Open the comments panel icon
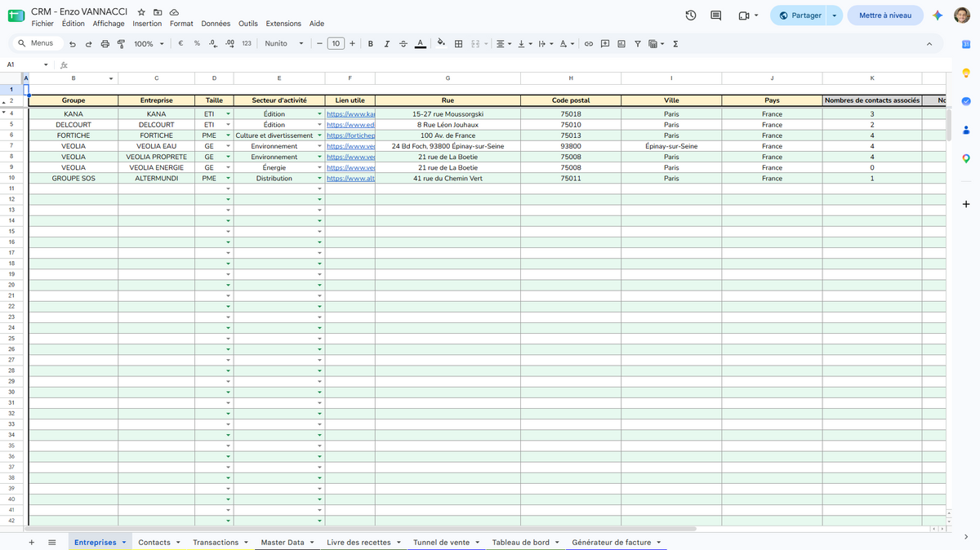Image resolution: width=980 pixels, height=550 pixels. click(x=716, y=16)
